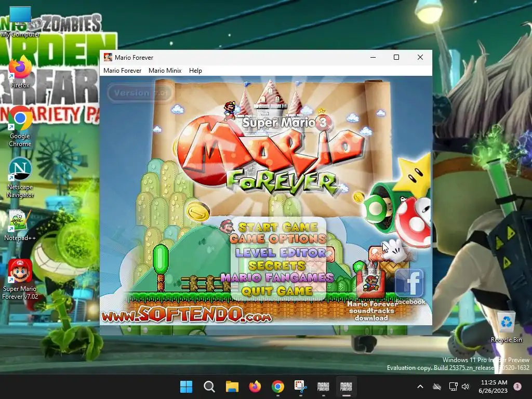Viewport: 532px width, 399px height.
Task: Minimize the Mario Forever window
Action: pos(373,57)
